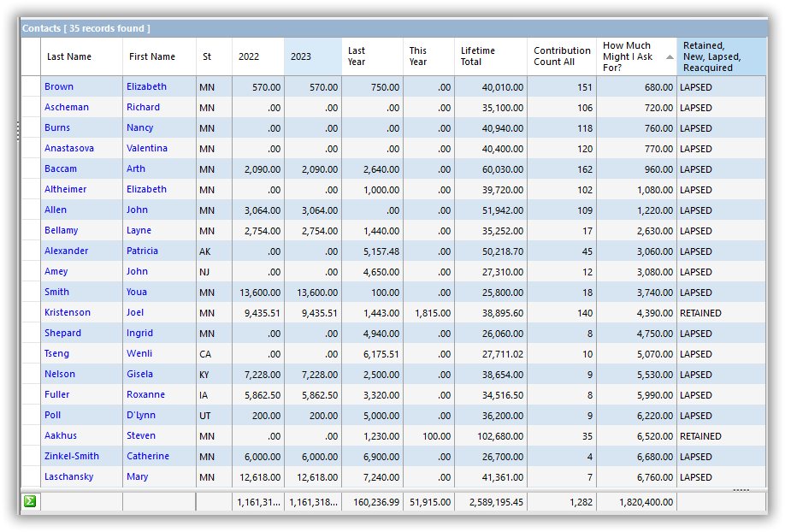Click the Contribution Count All header
Image resolution: width=785 pixels, height=532 pixels.
(x=561, y=56)
